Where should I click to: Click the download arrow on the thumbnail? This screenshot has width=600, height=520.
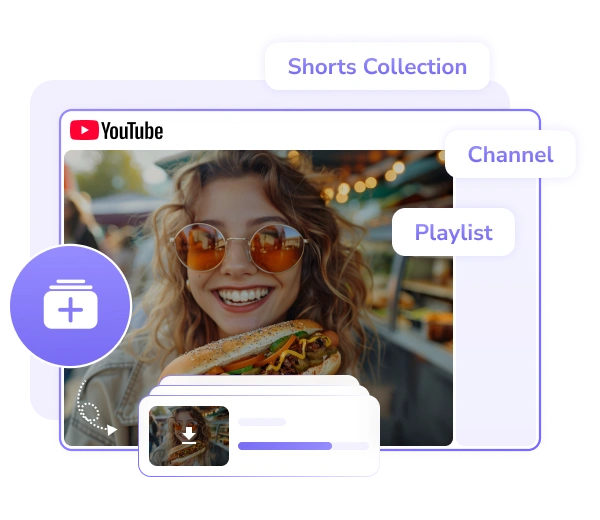point(189,435)
